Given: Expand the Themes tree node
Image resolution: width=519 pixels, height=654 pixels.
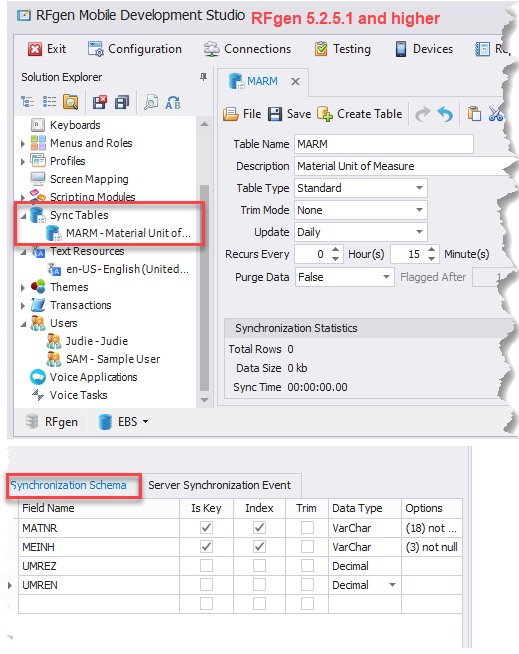Looking at the screenshot, I should pyautogui.click(x=23, y=287).
